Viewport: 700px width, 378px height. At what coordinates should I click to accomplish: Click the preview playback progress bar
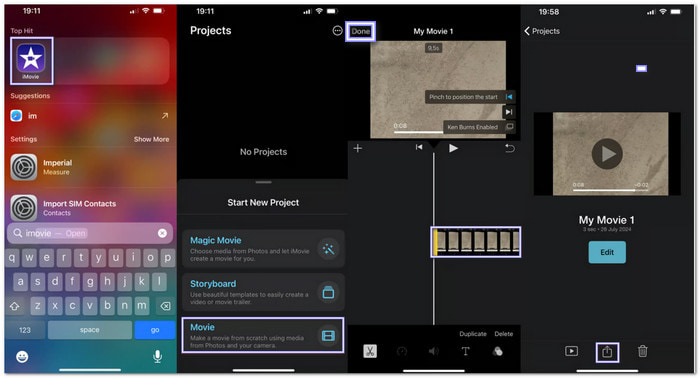610,190
